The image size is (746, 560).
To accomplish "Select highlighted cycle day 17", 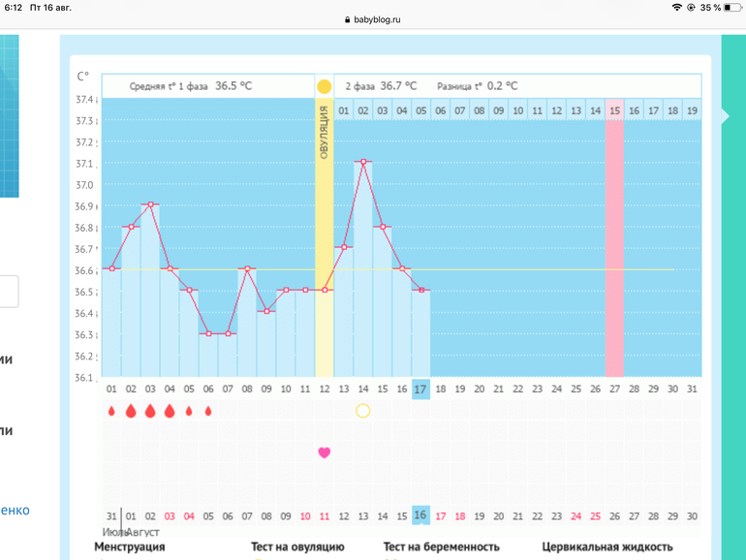I will 420,389.
